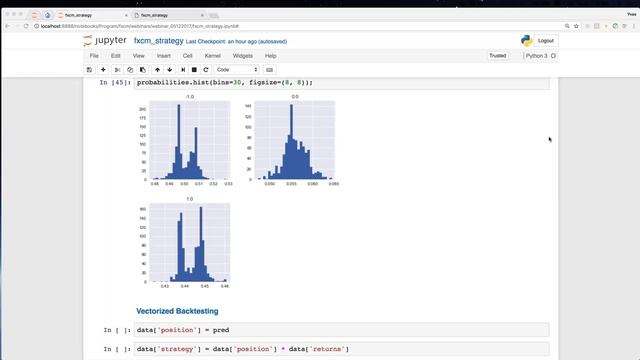Switch to the second fxcm_strategy browser tab
640x360 pixels.
(167, 16)
